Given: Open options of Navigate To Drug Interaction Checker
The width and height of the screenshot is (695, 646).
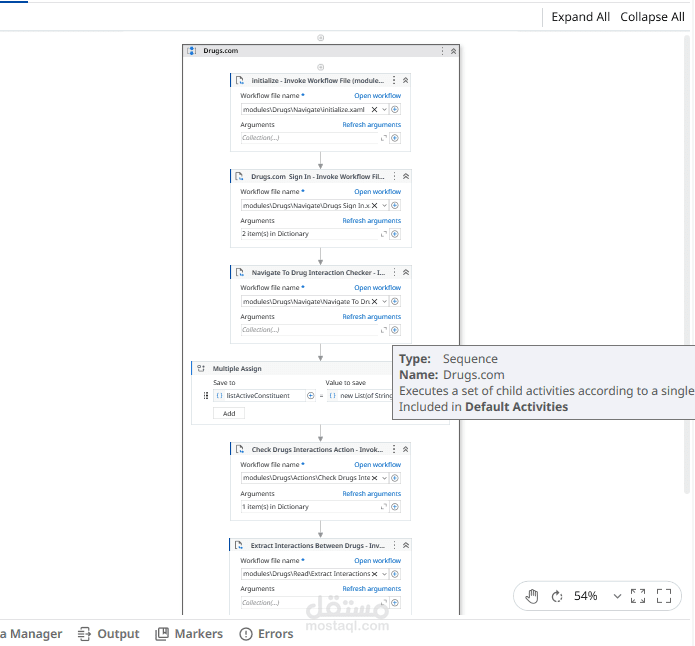Looking at the screenshot, I should 394,272.
